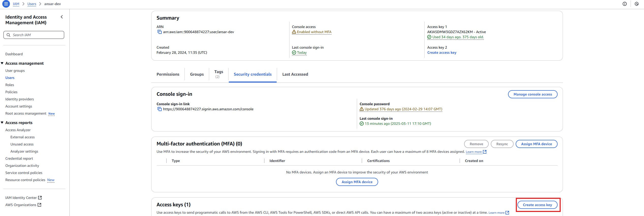
Task: Open Account settings in the sidebar
Action: pyautogui.click(x=19, y=106)
